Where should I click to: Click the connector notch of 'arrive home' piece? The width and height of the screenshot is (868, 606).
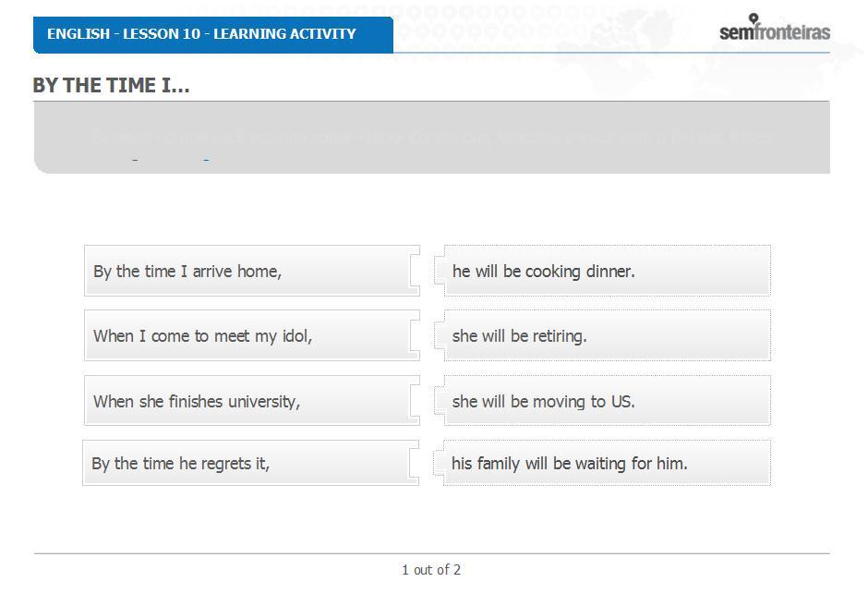pyautogui.click(x=414, y=271)
